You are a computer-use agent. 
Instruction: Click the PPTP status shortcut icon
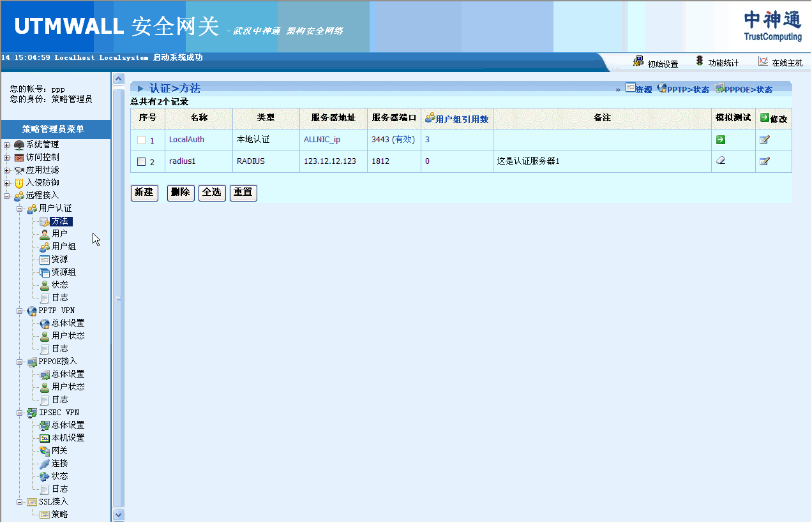(662, 88)
